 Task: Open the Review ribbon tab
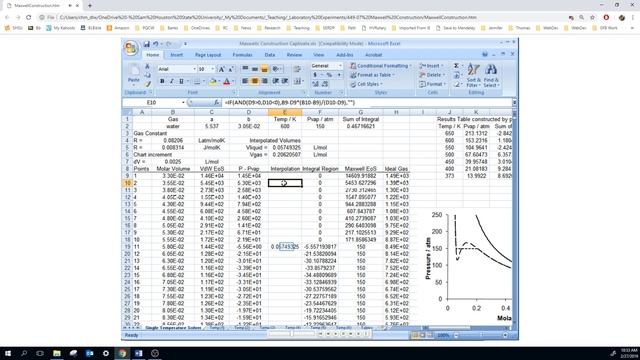(294, 55)
